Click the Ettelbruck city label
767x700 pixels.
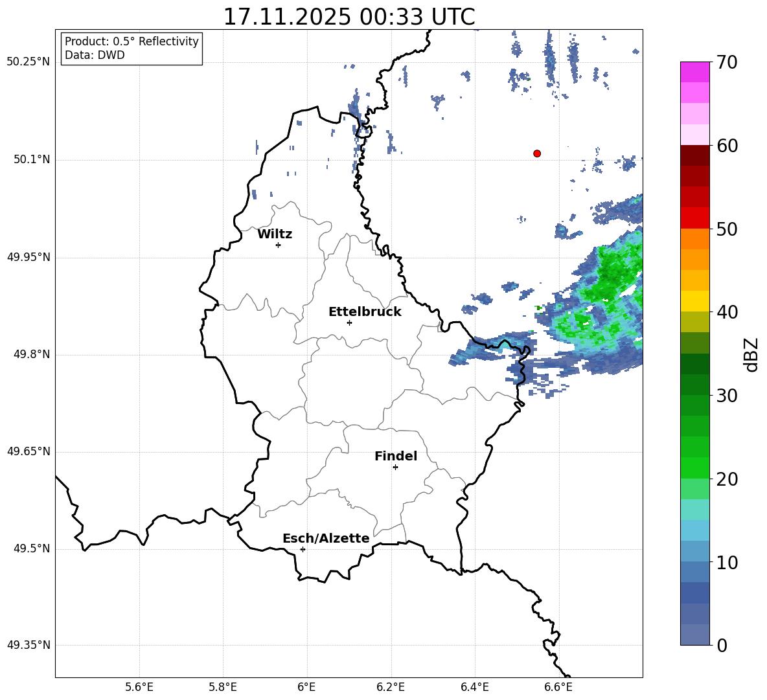pyautogui.click(x=365, y=312)
